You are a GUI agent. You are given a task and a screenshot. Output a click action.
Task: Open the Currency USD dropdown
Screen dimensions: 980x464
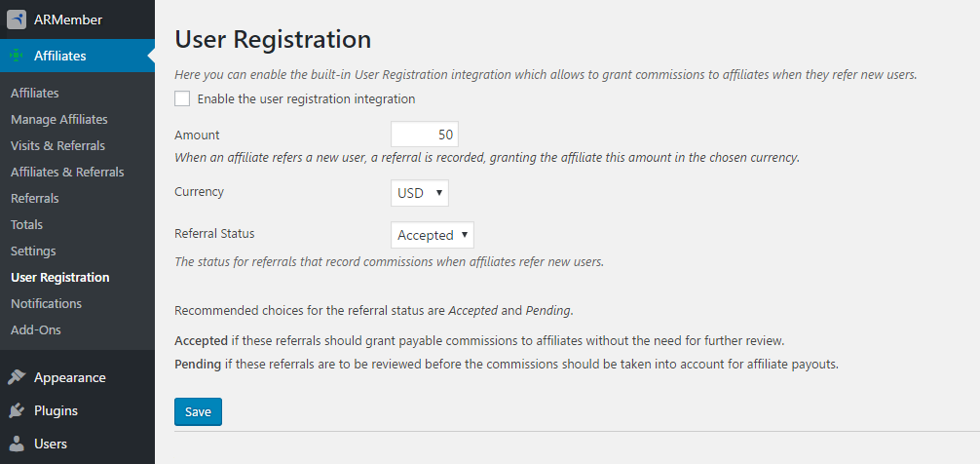click(x=420, y=193)
